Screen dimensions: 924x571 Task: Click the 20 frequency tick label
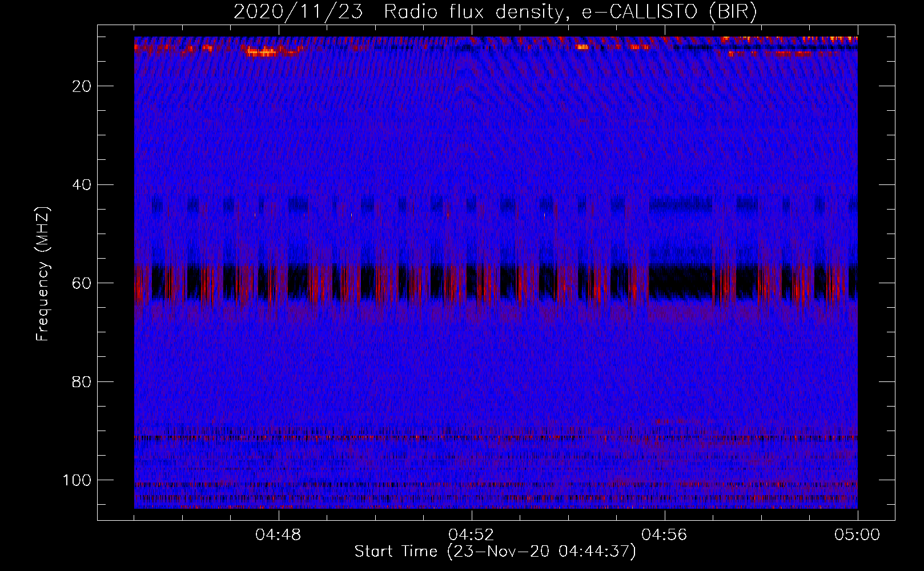82,86
